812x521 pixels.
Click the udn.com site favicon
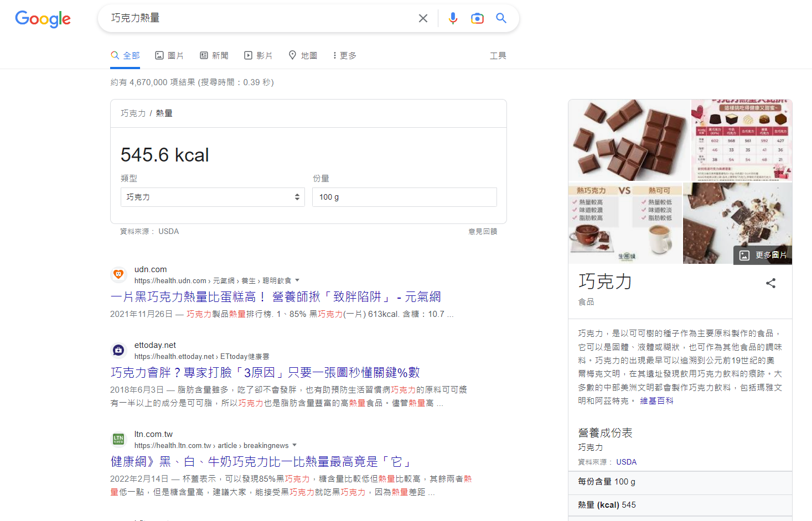coord(118,274)
